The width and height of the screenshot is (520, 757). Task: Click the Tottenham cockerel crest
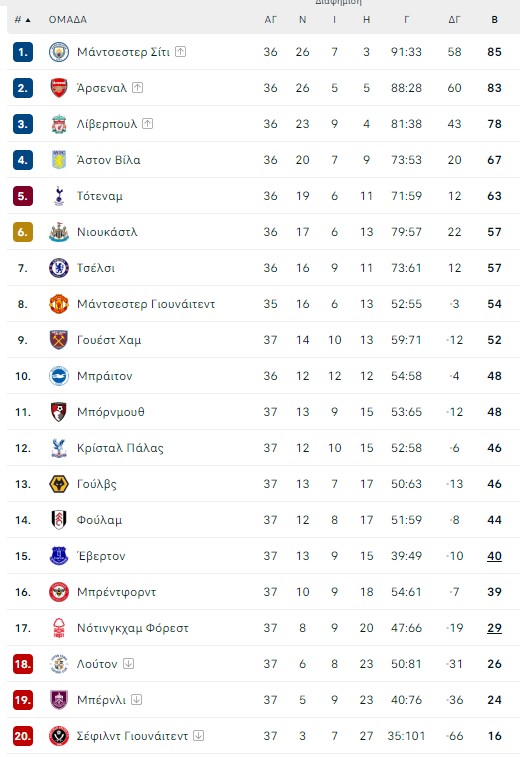(59, 196)
